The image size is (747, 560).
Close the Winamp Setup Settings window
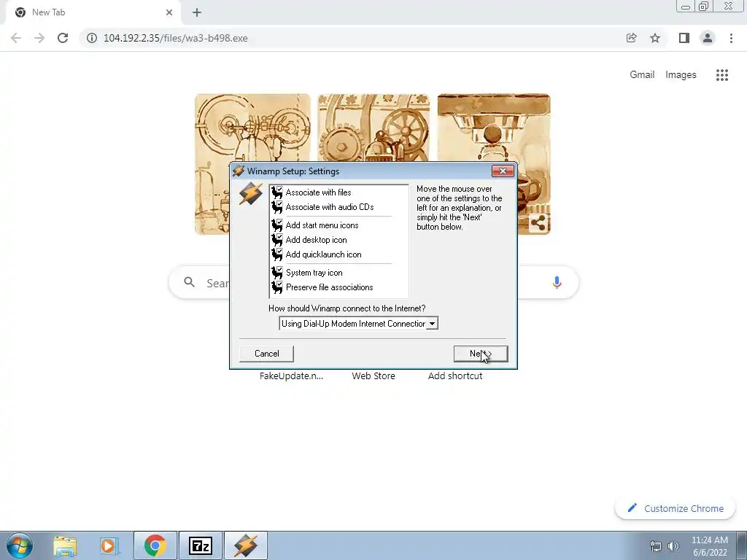point(503,171)
